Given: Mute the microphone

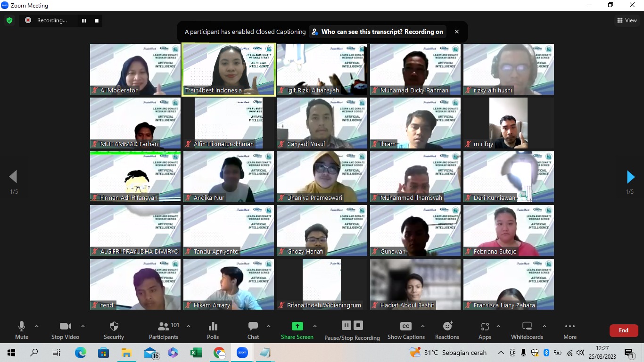Looking at the screenshot, I should tap(22, 330).
